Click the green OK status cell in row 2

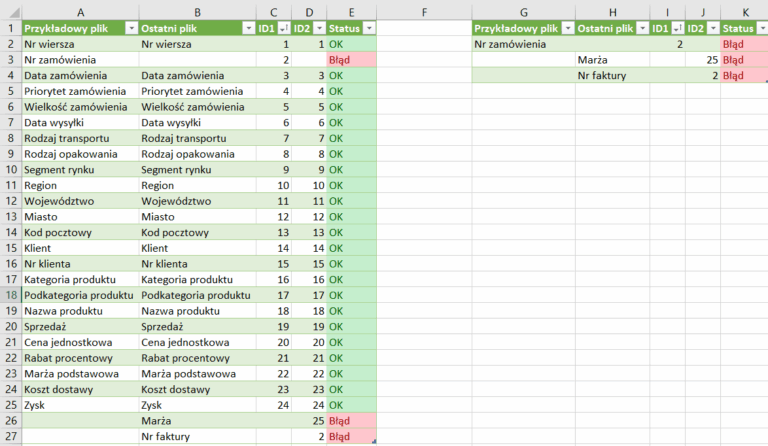351,44
